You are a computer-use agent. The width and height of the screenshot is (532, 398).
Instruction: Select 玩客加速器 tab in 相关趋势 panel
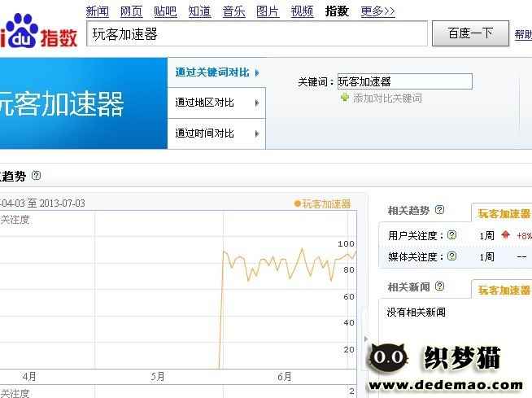pyautogui.click(x=504, y=213)
